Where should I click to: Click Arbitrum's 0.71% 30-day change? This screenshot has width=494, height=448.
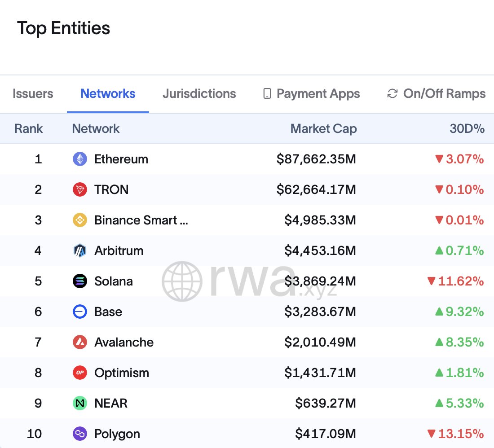(x=460, y=250)
